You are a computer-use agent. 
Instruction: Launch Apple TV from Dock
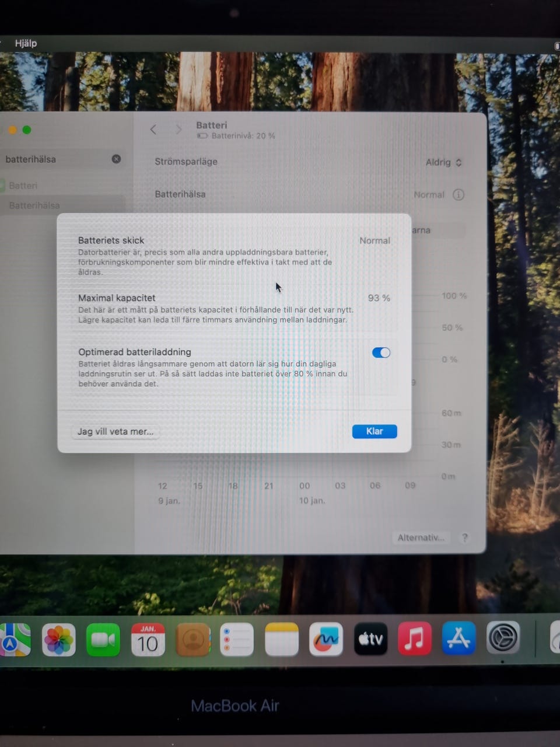(x=370, y=639)
